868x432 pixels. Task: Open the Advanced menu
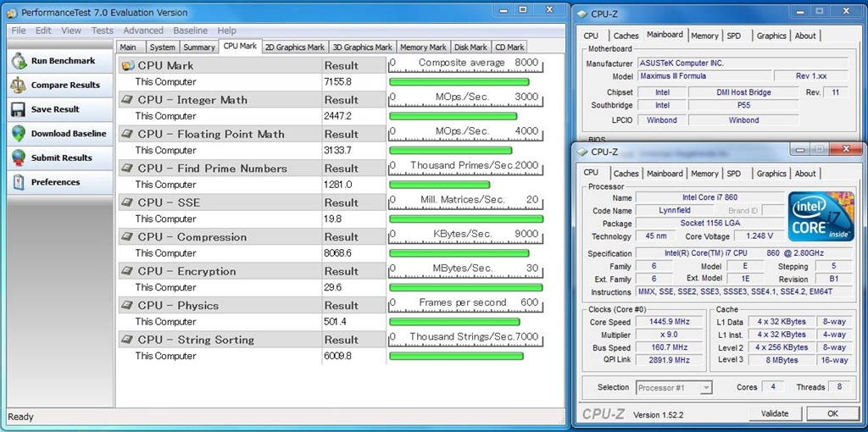tap(143, 30)
